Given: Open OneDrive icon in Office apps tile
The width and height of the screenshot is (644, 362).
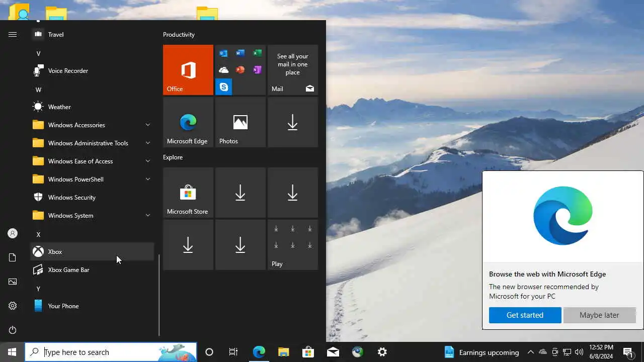Looking at the screenshot, I should pos(223,70).
